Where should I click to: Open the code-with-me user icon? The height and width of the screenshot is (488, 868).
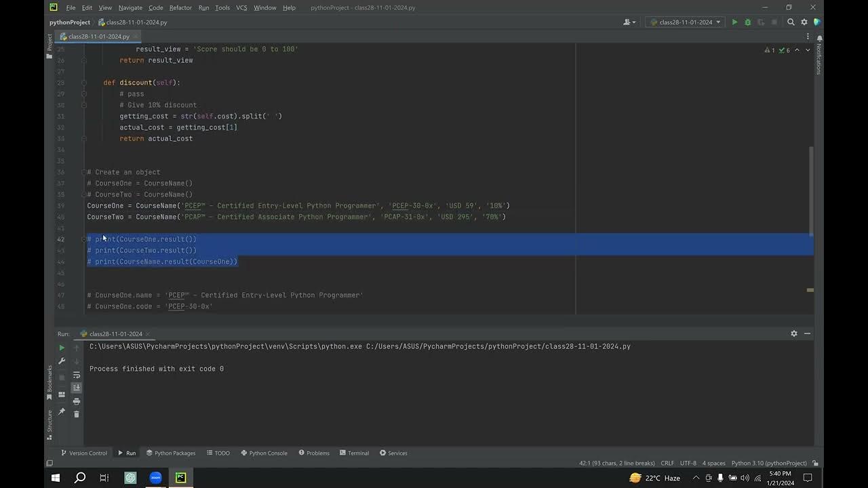coord(629,22)
